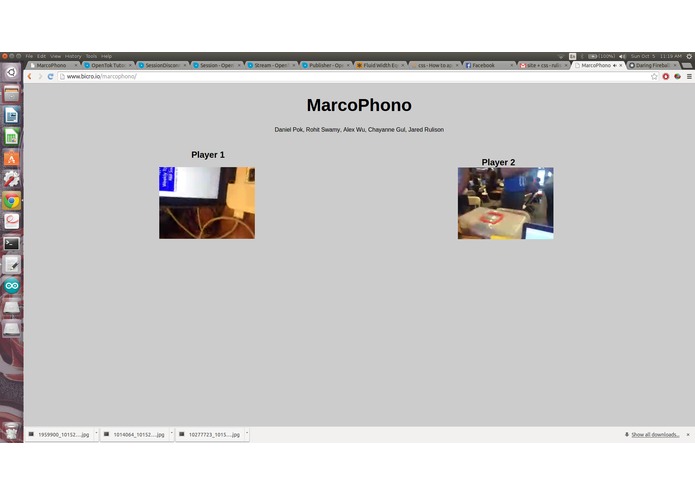This screenshot has width=695, height=494.
Task: Open the first removable drive icon in the launcher
Action: click(12, 307)
